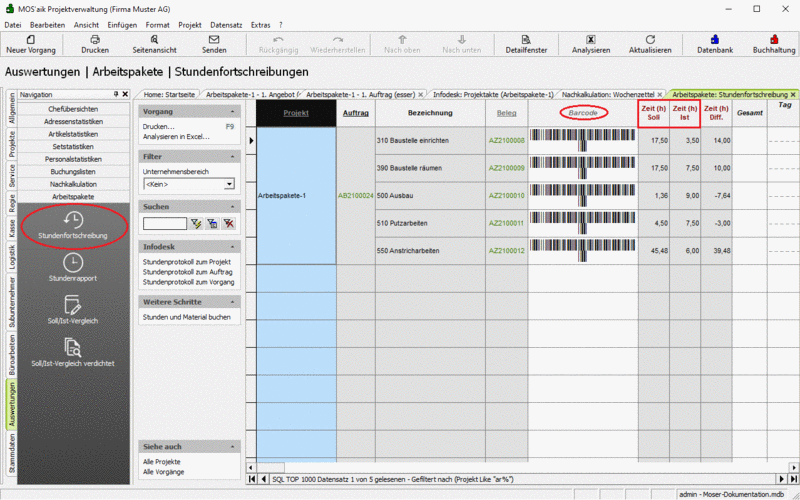The image size is (800, 500).
Task: Collapse the Vorgang panel section
Action: (x=233, y=112)
